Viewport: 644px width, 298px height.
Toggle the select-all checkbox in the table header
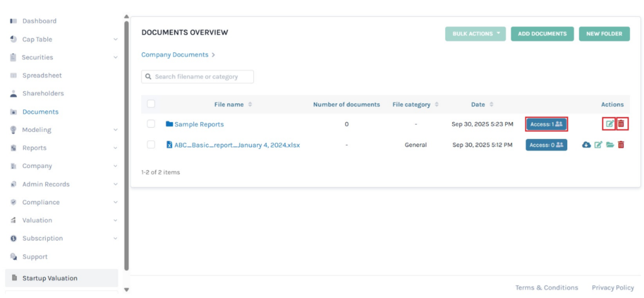click(151, 104)
